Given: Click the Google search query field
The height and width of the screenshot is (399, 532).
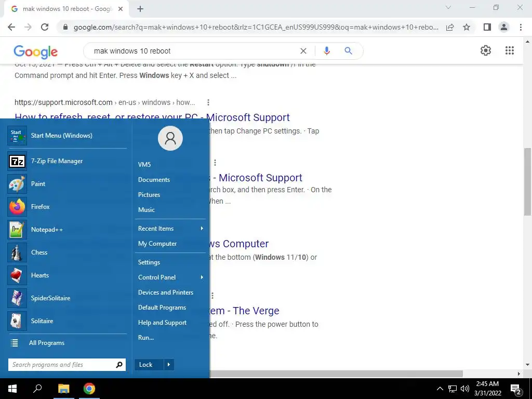Looking at the screenshot, I should click(193, 51).
